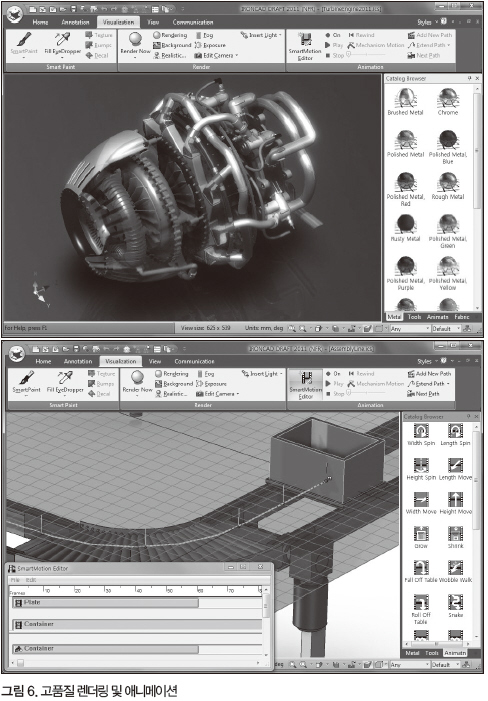Choose the Fall Off Table animation
The width and height of the screenshot is (488, 701).
(421, 572)
